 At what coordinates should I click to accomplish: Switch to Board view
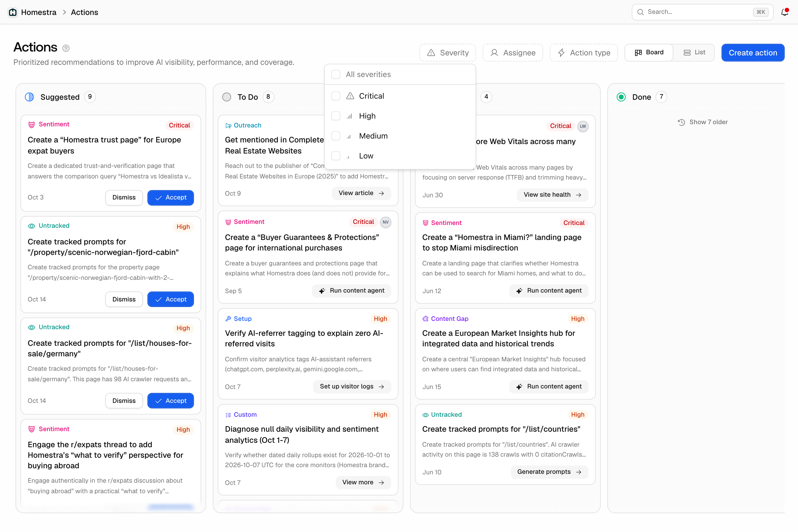[649, 53]
